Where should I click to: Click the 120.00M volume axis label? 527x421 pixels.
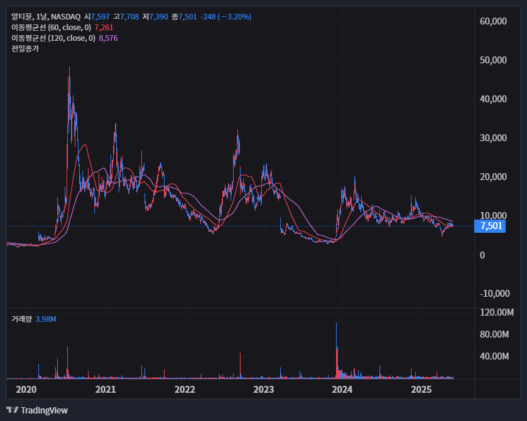pyautogui.click(x=497, y=312)
